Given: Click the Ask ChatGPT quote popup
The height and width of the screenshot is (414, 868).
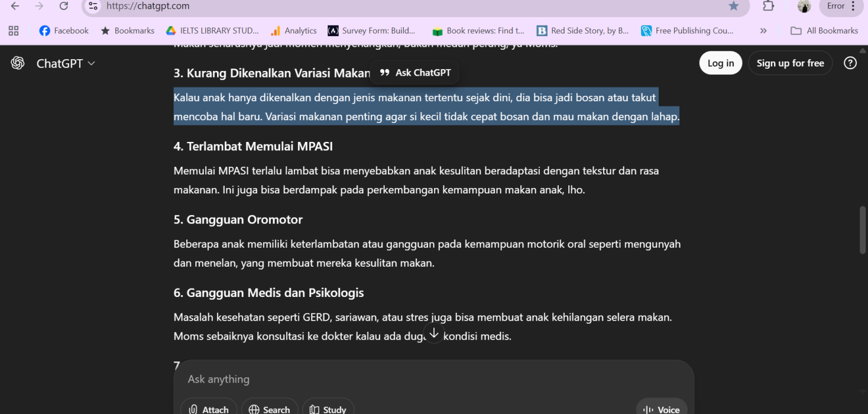Looking at the screenshot, I should (415, 73).
